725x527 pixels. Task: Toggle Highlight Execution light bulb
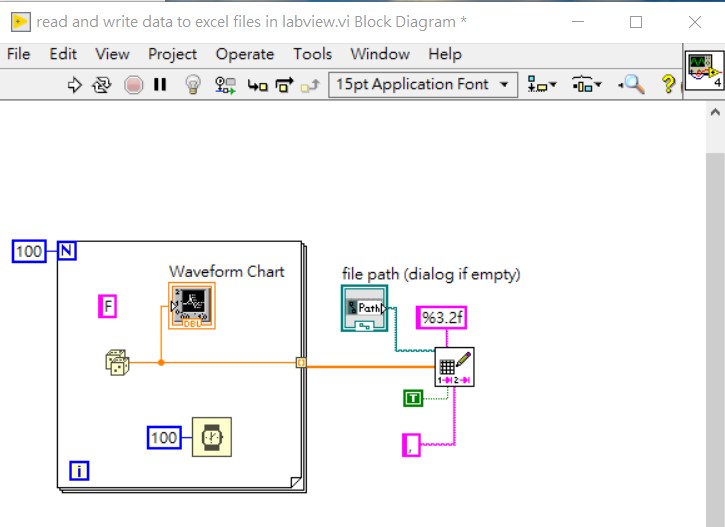pyautogui.click(x=193, y=85)
